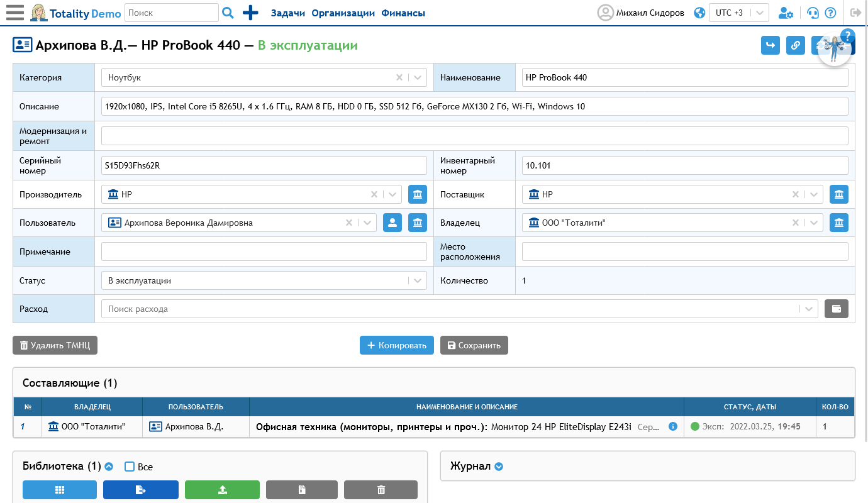This screenshot has width=868, height=503.
Task: Check the Все checkbox in library
Action: (130, 467)
